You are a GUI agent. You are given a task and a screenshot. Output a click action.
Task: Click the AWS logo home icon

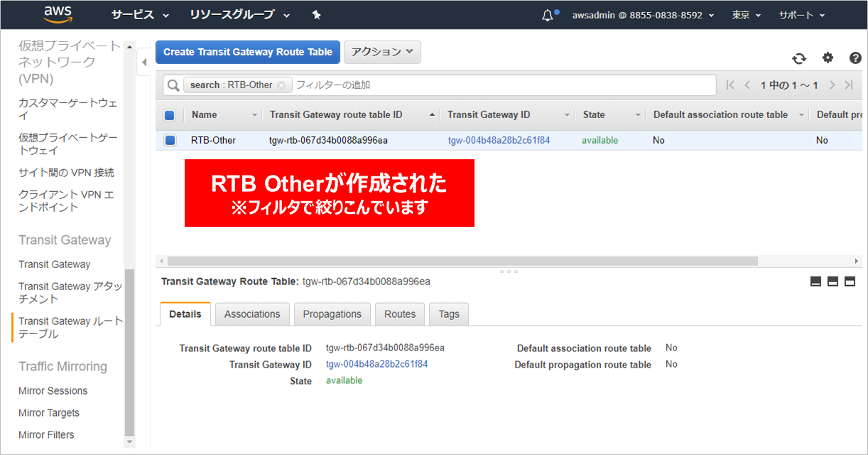pyautogui.click(x=58, y=14)
